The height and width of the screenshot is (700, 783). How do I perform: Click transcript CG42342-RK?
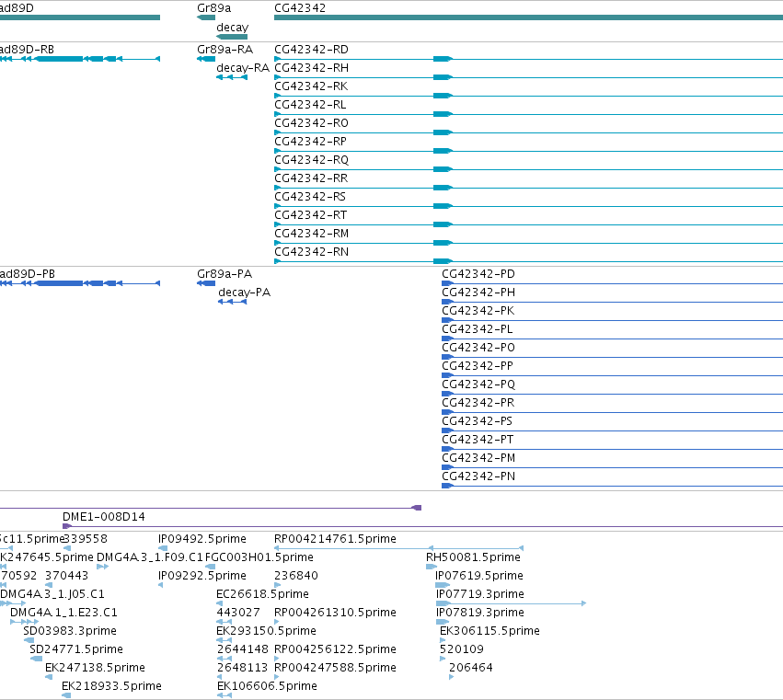click(x=311, y=86)
